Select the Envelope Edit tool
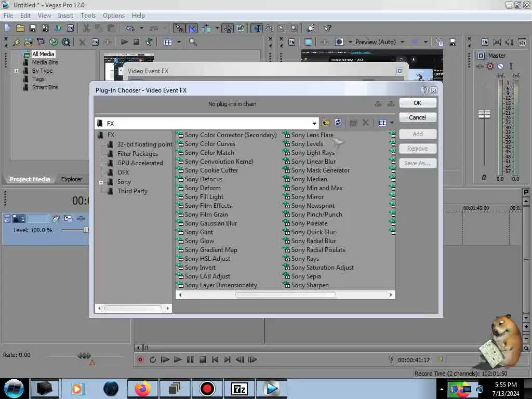 pos(269,28)
